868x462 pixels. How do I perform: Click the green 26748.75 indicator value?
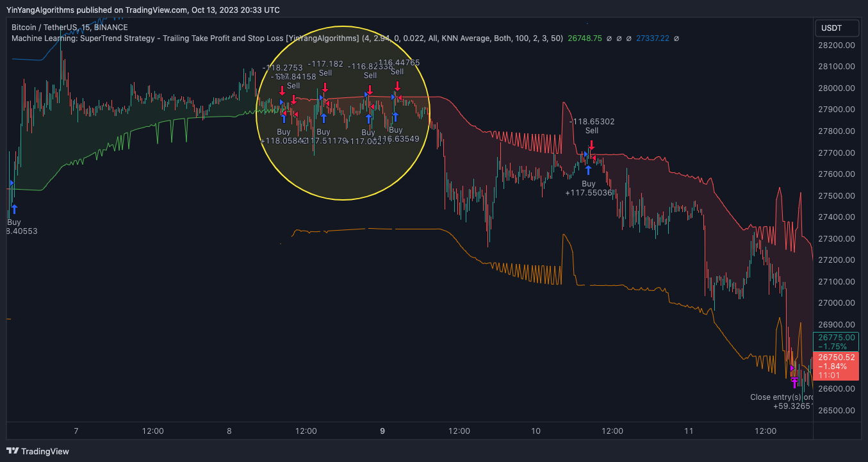(x=584, y=38)
